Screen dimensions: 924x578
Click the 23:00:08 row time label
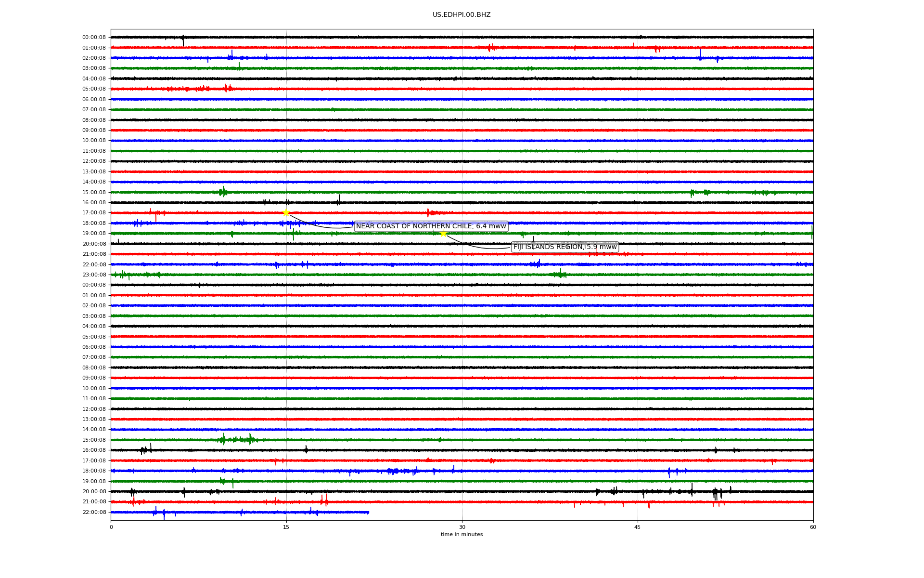coord(94,275)
